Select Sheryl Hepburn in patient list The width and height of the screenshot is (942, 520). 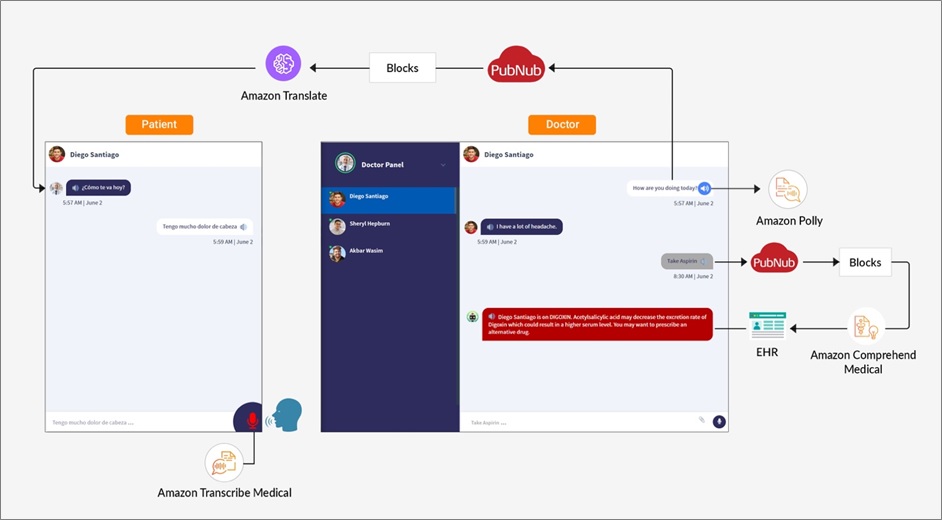389,226
